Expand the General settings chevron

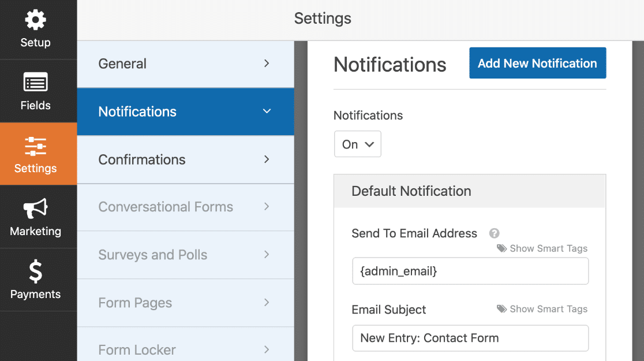[x=267, y=64]
